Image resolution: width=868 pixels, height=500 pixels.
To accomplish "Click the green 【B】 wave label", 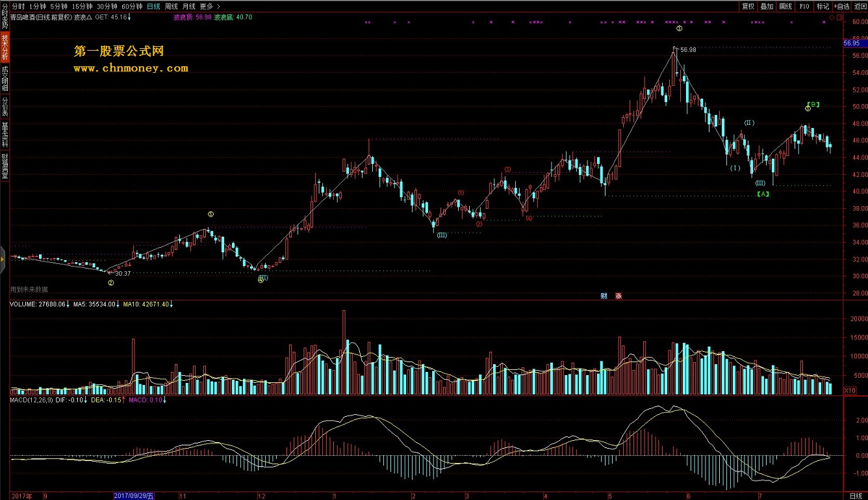I will pyautogui.click(x=813, y=104).
